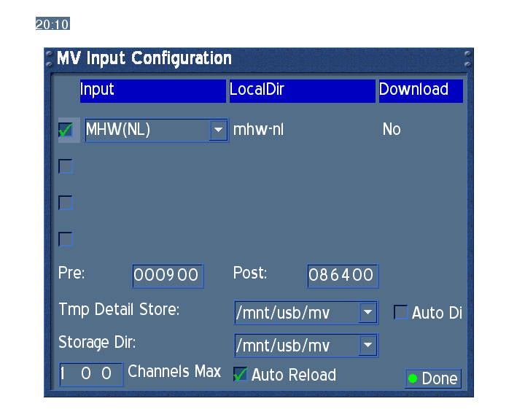
Task: Click the Post value field 086400
Action: pyautogui.click(x=343, y=276)
